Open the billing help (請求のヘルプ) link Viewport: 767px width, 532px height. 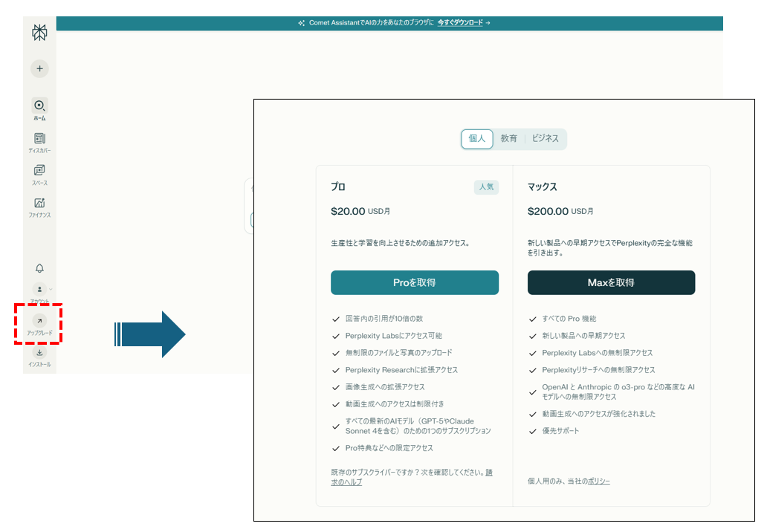tap(346, 482)
